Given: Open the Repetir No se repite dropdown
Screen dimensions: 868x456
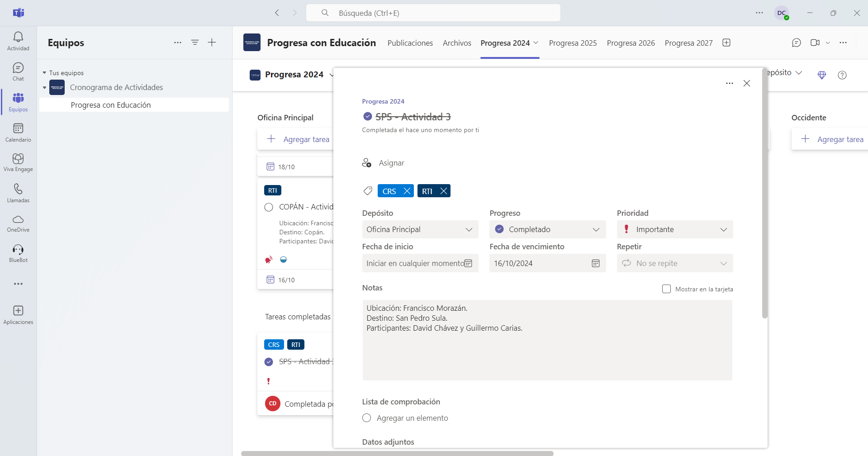Looking at the screenshot, I should 675,263.
